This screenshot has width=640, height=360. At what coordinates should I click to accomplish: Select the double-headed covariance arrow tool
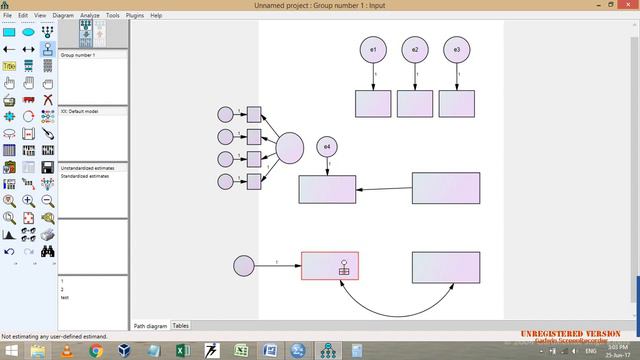[x=28, y=49]
